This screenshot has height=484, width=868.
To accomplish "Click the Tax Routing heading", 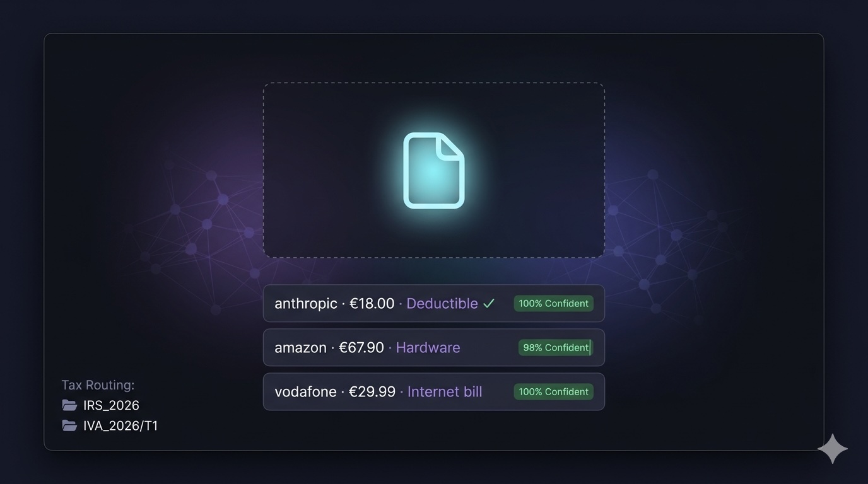I will (x=98, y=385).
